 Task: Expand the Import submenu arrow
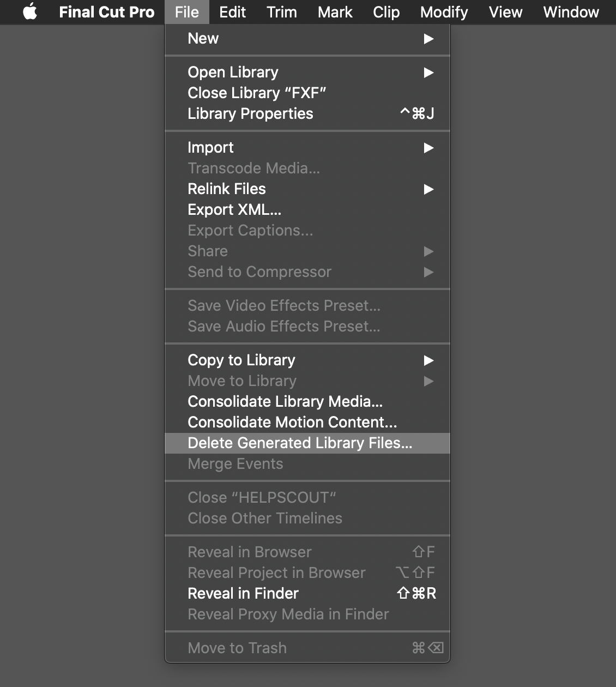point(428,148)
